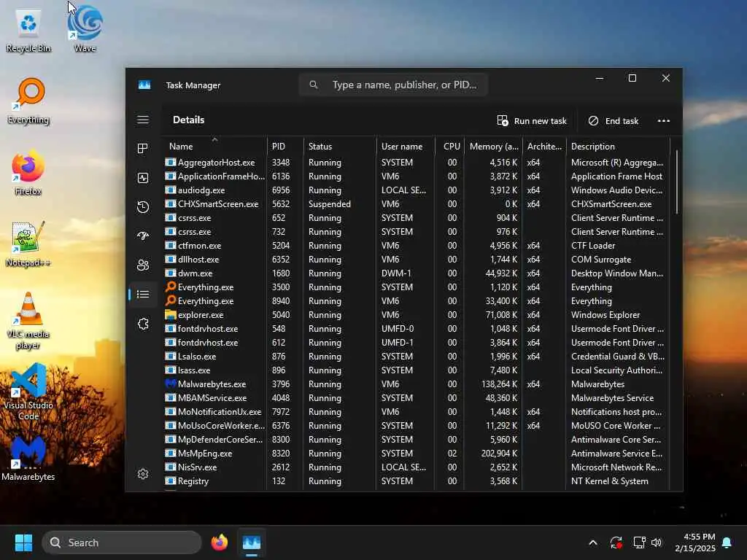
Task: Select the Malwarebytes desktop shortcut
Action: (x=28, y=459)
